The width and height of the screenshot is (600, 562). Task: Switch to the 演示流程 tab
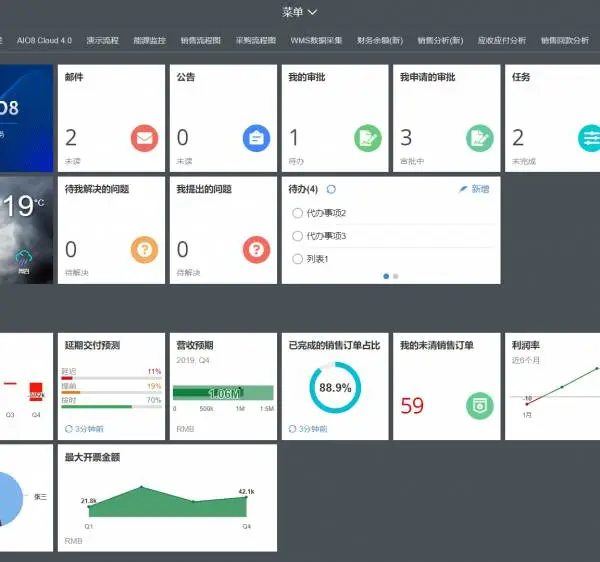[x=102, y=40]
